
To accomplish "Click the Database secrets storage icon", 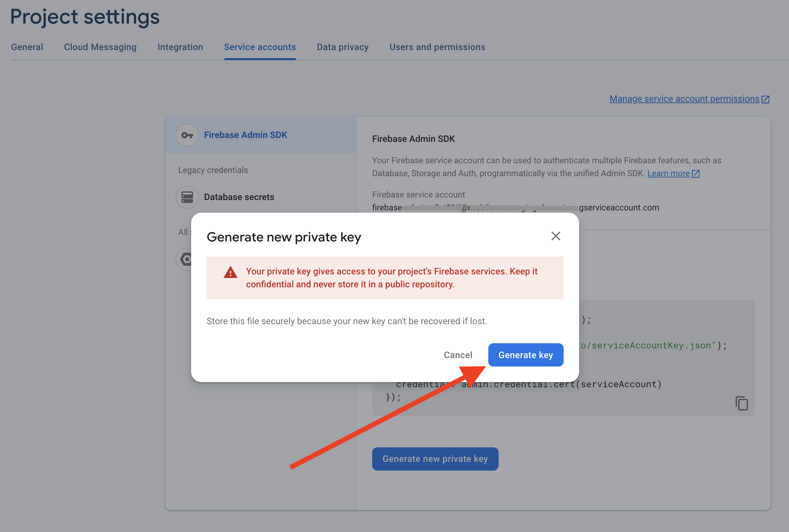I will tap(187, 197).
